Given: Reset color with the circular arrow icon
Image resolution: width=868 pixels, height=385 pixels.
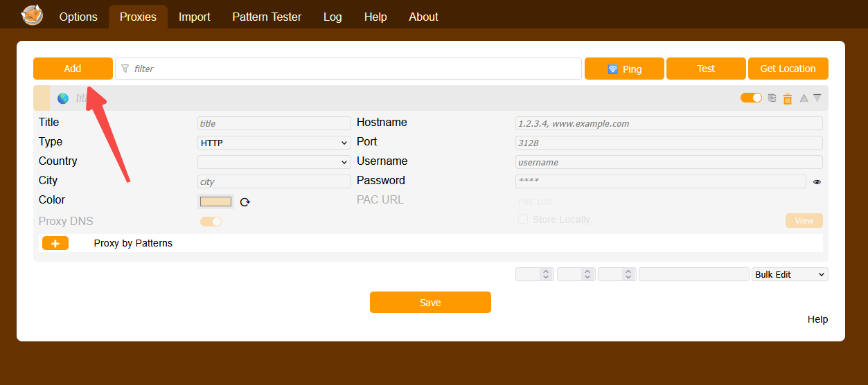Looking at the screenshot, I should point(245,202).
